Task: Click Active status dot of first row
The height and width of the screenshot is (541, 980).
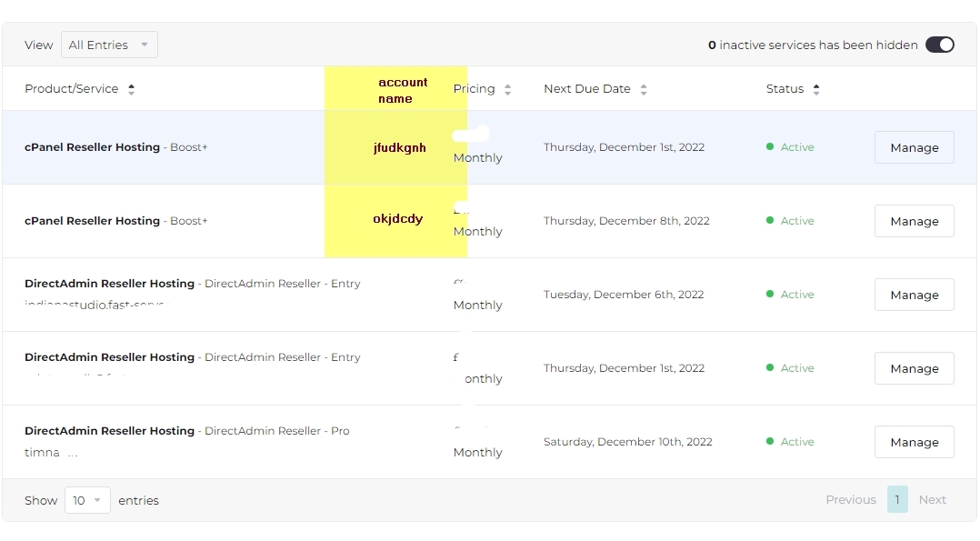Action: pos(770,146)
